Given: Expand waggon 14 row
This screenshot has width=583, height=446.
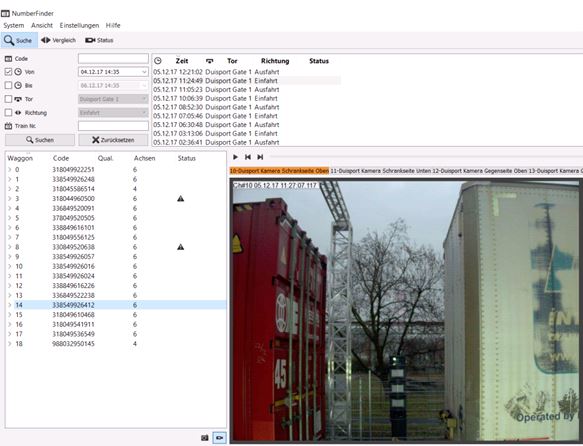Looking at the screenshot, I should click(x=10, y=305).
